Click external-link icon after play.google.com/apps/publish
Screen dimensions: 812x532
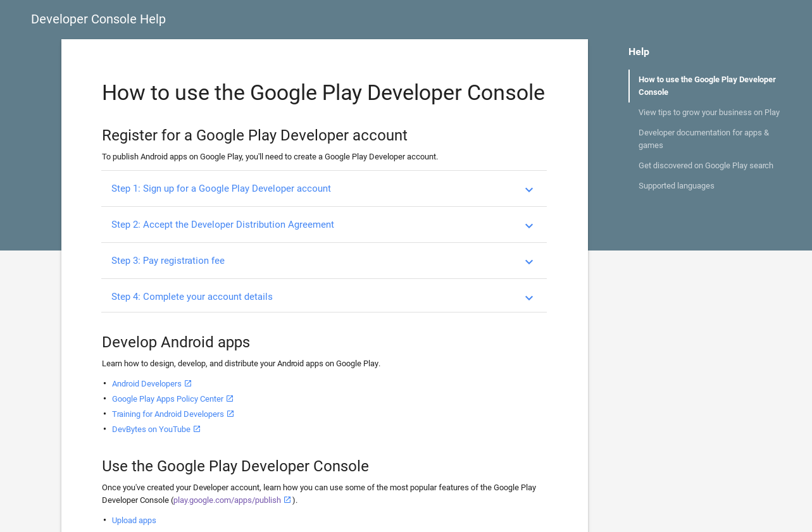point(287,500)
